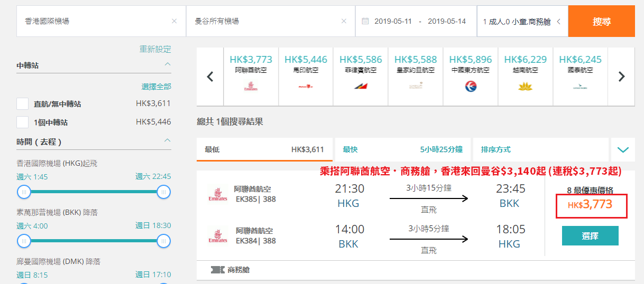
Task: Click the EK385| 388 flight number
Action: pyautogui.click(x=256, y=200)
